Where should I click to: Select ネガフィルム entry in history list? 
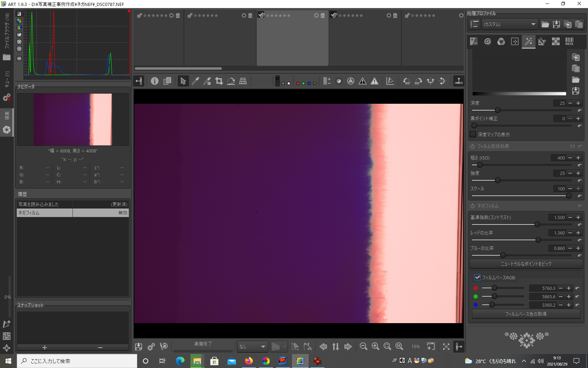73,213
